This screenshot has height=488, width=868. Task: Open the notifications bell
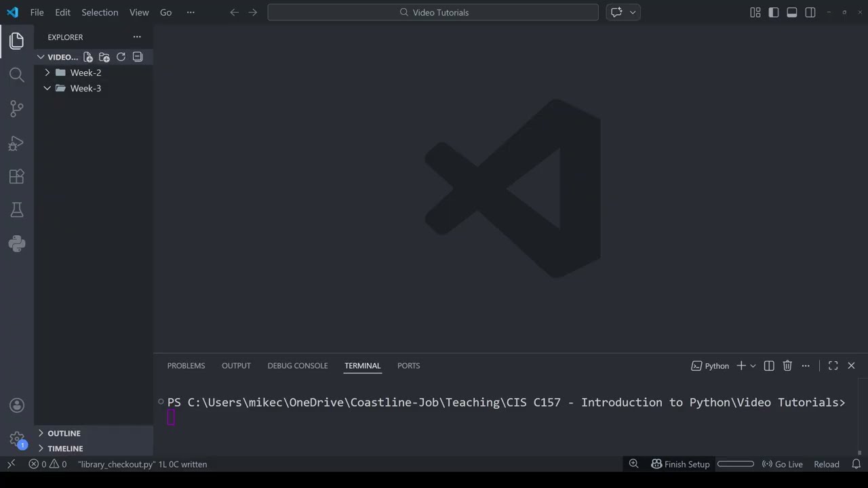(x=856, y=464)
